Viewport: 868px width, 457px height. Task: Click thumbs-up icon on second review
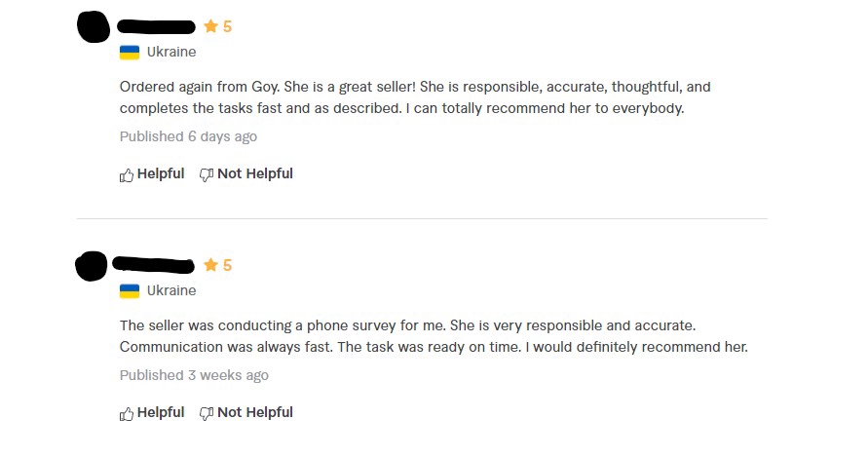(x=127, y=414)
